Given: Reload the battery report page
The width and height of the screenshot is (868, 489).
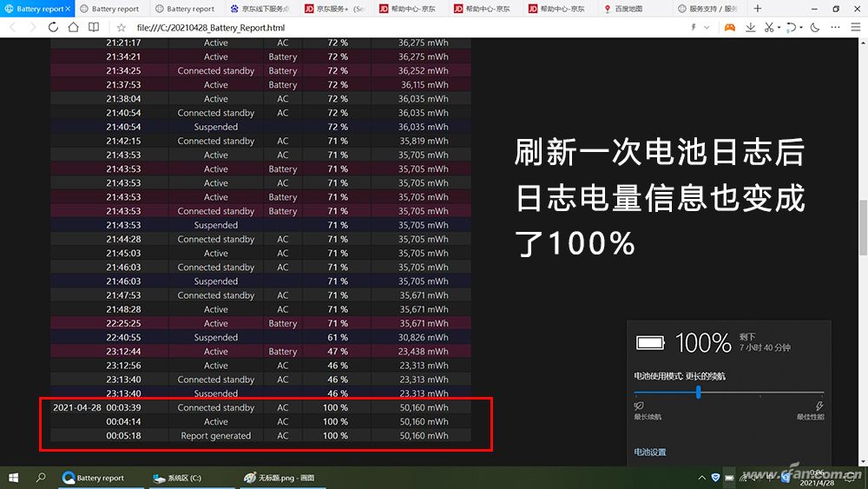Looking at the screenshot, I should (x=53, y=27).
